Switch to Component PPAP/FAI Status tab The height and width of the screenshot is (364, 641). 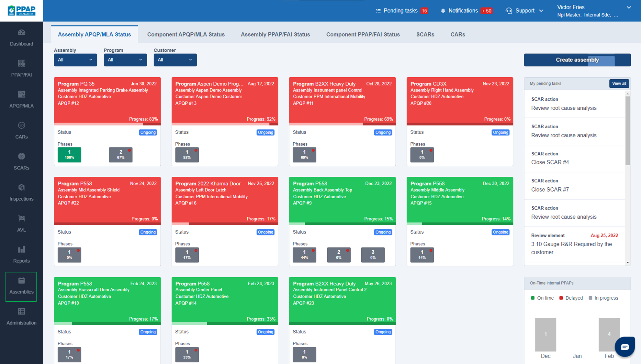click(x=363, y=34)
